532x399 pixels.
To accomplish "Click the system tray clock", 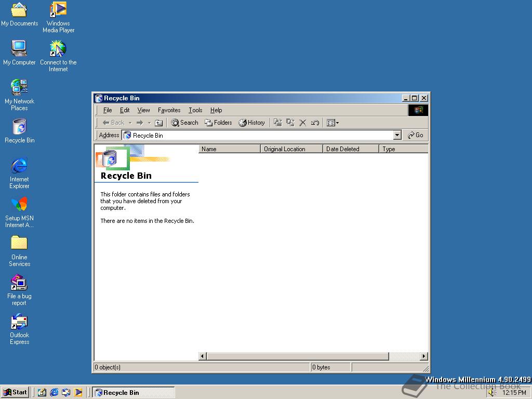I will [514, 393].
